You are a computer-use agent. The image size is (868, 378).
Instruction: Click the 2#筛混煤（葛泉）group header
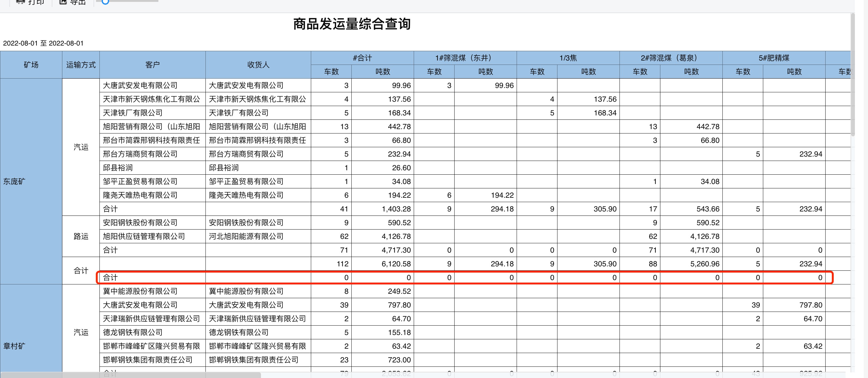coord(671,58)
